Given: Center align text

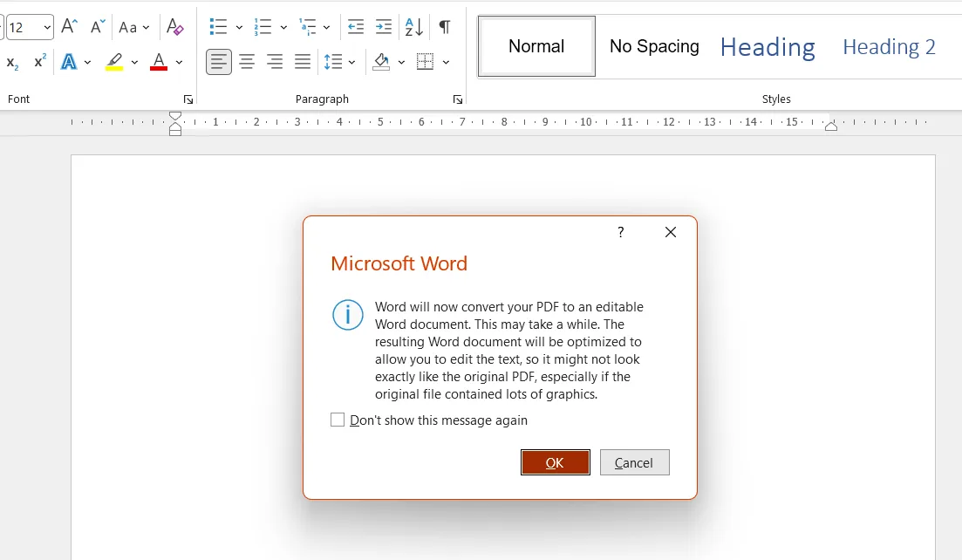Looking at the screenshot, I should pyautogui.click(x=247, y=62).
